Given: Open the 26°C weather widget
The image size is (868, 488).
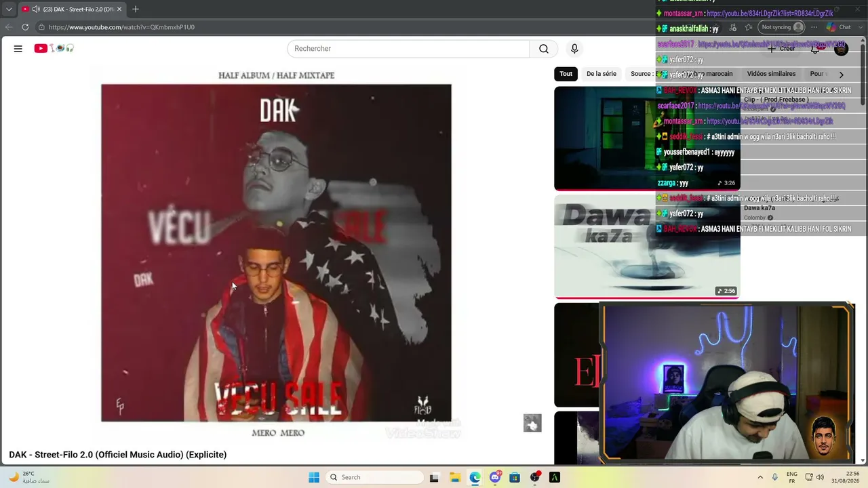Looking at the screenshot, I should (28, 477).
